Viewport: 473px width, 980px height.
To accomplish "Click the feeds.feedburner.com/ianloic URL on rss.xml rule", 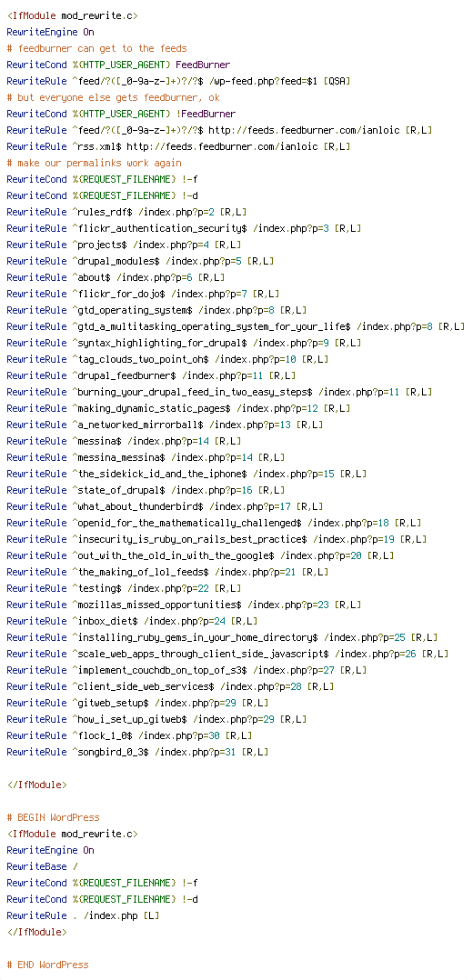I will tap(222, 146).
